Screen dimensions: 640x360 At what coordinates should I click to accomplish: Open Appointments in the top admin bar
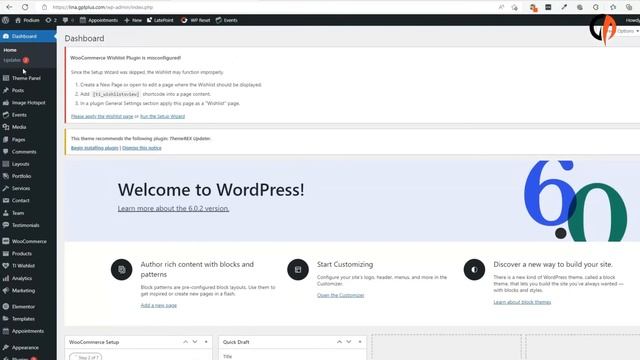[x=99, y=20]
